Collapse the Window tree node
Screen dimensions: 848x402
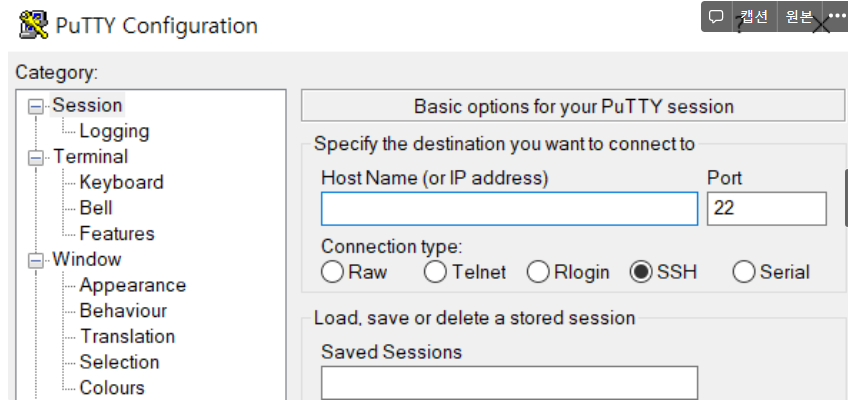point(37,260)
